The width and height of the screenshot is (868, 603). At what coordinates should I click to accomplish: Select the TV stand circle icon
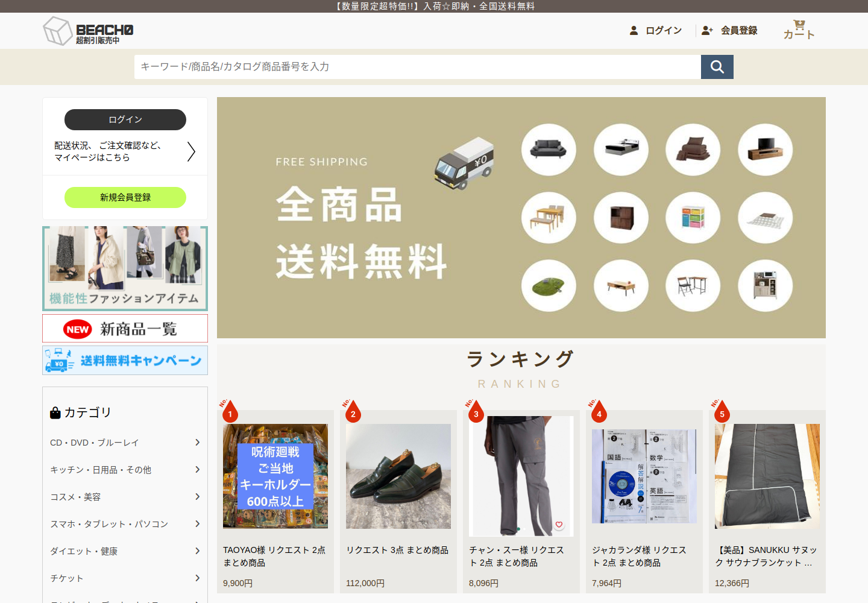[x=766, y=150]
